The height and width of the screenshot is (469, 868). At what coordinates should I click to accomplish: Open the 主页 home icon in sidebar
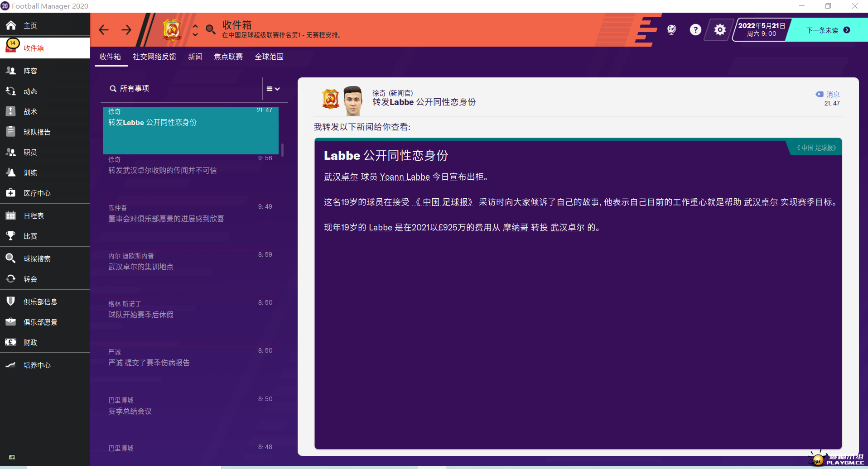[11, 25]
